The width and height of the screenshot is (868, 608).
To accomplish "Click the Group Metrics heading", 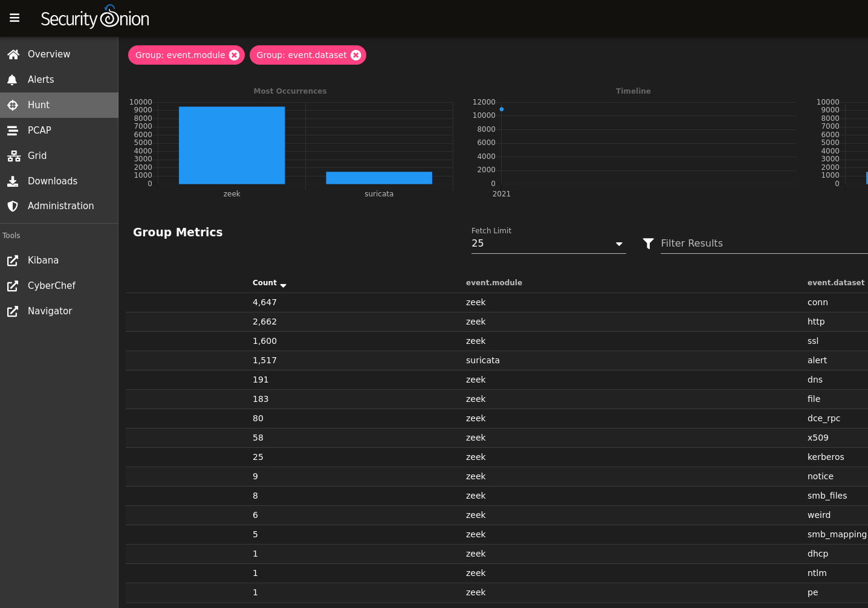I will (x=178, y=232).
